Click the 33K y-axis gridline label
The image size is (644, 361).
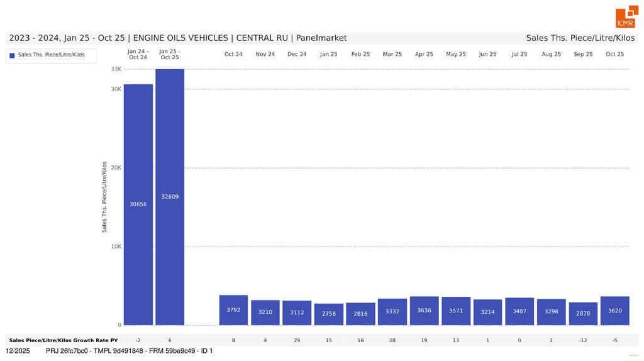click(116, 69)
